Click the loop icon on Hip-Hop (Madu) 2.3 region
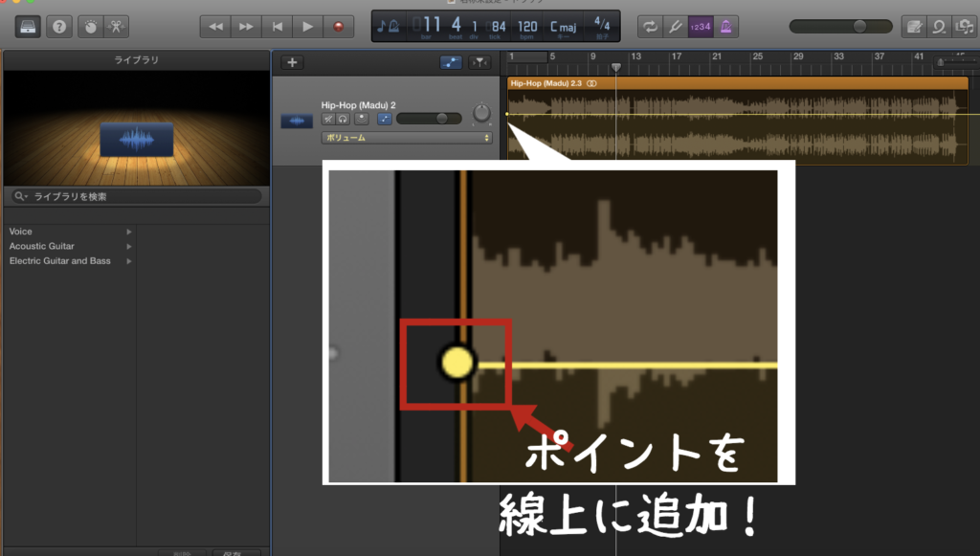 (x=591, y=83)
